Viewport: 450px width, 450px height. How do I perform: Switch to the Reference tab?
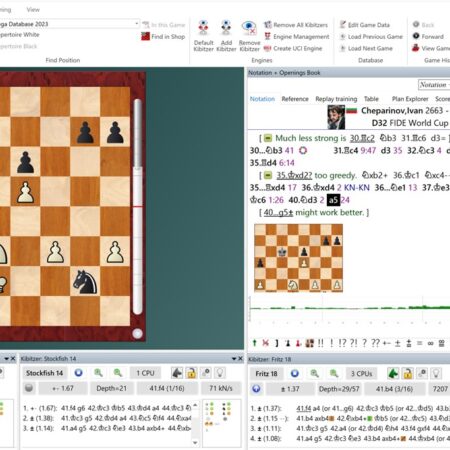(x=295, y=99)
